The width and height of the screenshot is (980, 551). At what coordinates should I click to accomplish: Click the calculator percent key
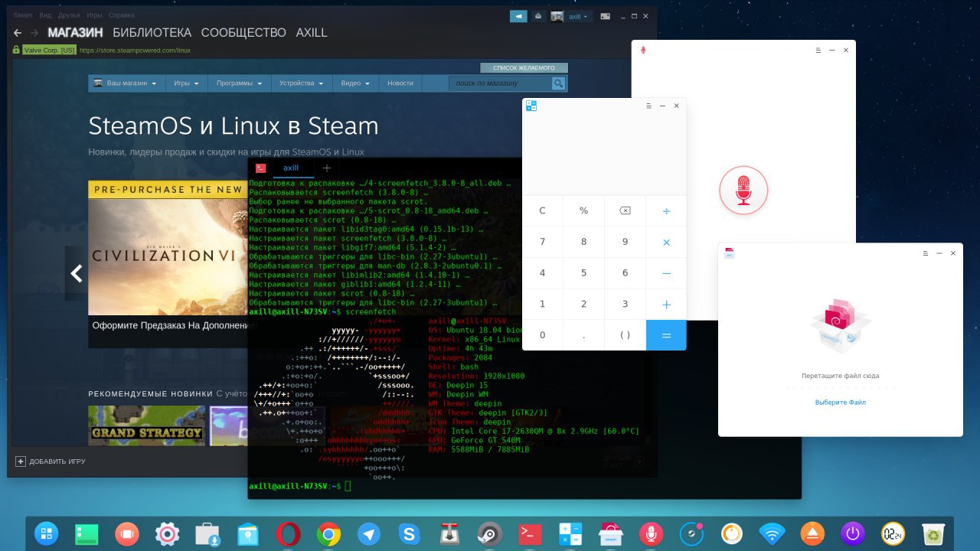coord(583,210)
